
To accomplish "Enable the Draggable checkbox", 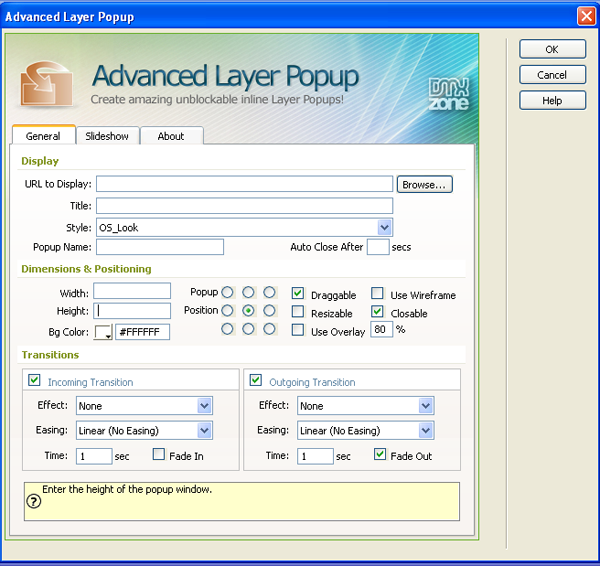I will pos(298,294).
